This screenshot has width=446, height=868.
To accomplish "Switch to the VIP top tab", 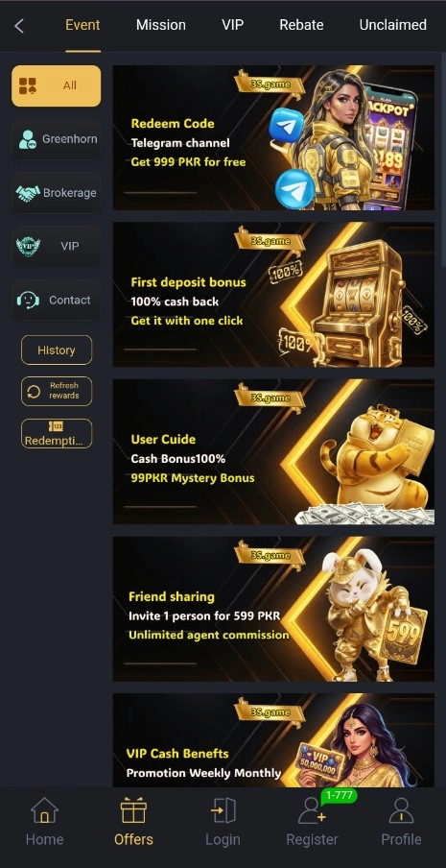I will click(x=232, y=26).
